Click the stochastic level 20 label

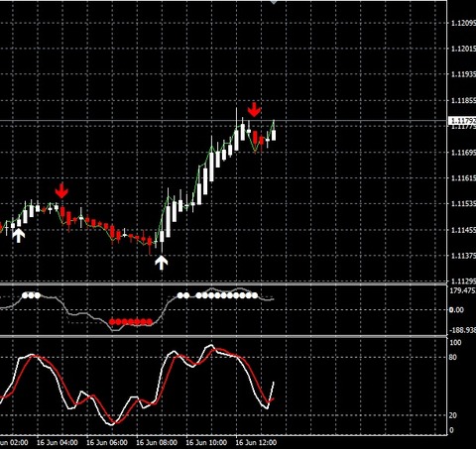pos(453,415)
